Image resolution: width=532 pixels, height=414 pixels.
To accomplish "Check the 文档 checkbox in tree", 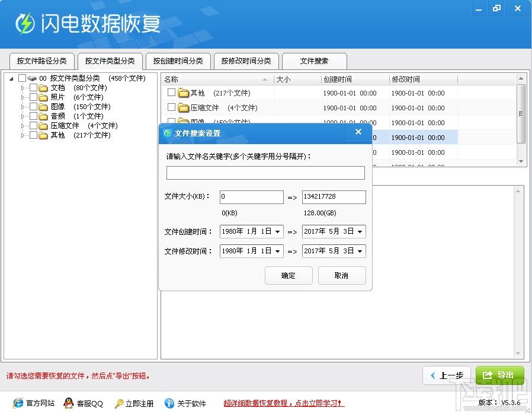I will pos(33,88).
